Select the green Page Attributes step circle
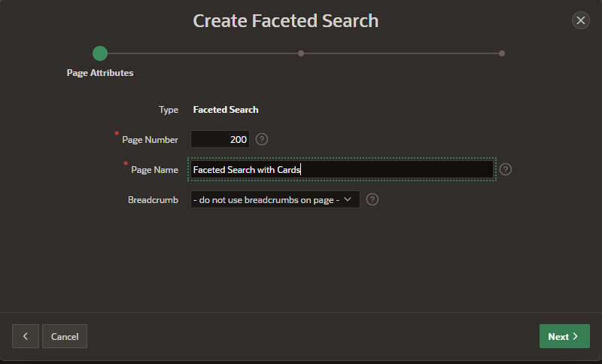Viewport: 602px width, 364px height. (x=100, y=53)
